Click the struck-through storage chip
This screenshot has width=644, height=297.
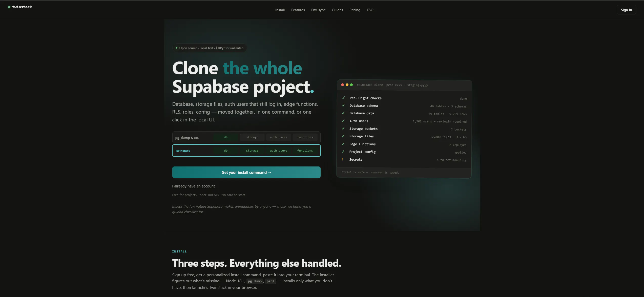[x=252, y=137]
